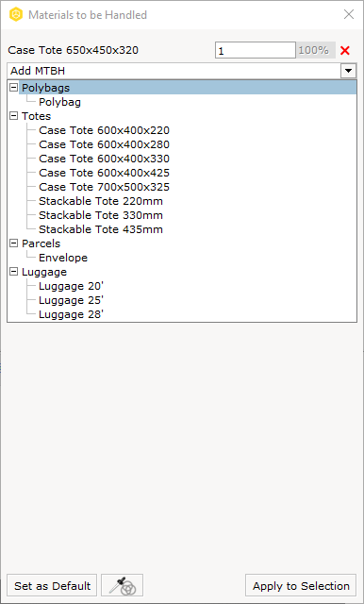Remove Case Tote 650x450x320 with red X

(345, 50)
